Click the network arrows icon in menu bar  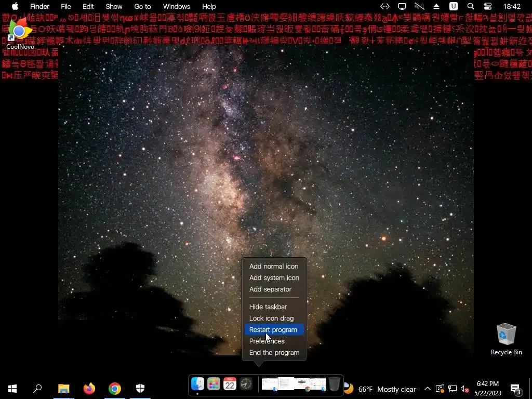[x=385, y=6]
